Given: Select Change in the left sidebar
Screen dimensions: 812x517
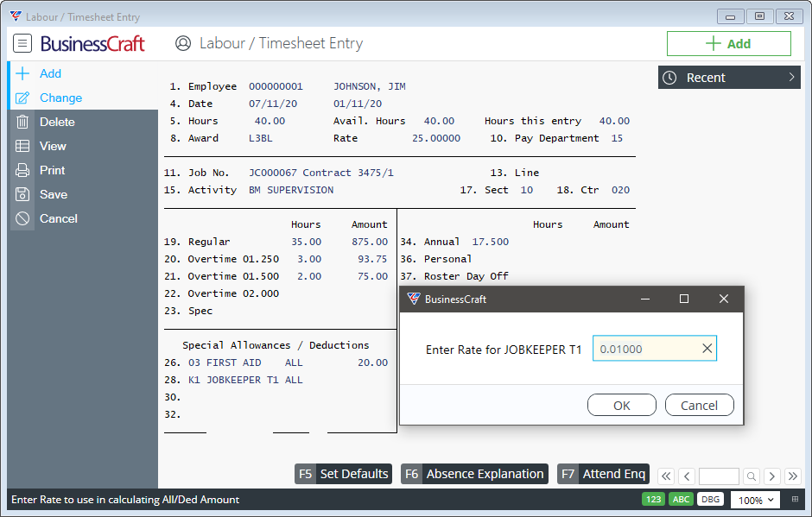Looking at the screenshot, I should tap(84, 98).
